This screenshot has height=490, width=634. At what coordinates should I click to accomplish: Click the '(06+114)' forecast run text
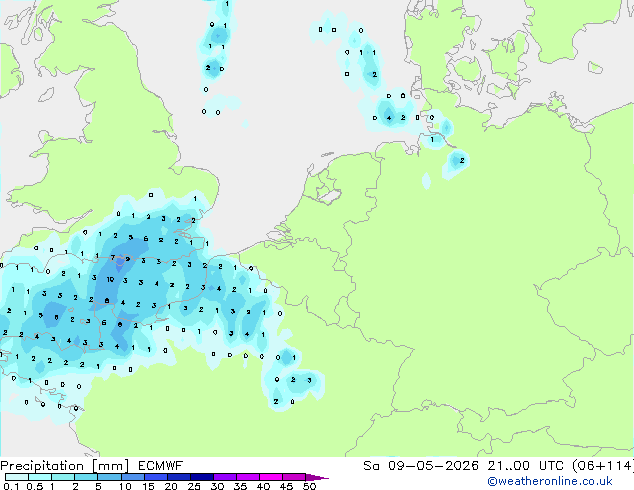[x=603, y=466]
